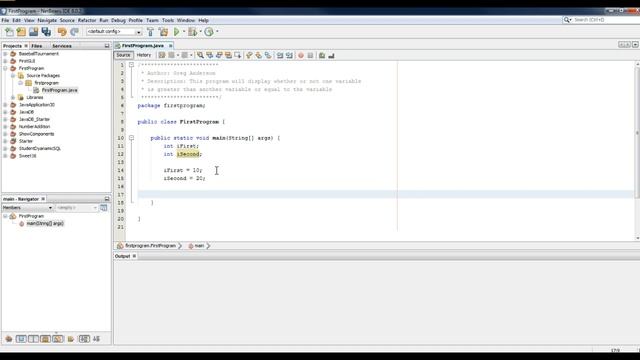Click the Uncomment icon in editor toolbar
Screen dimensions: 640x360
[x=331, y=55]
